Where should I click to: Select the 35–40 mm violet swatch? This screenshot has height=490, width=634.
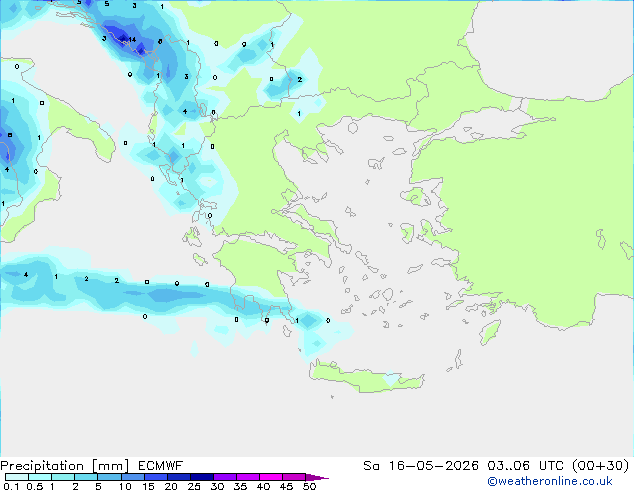coord(248,477)
